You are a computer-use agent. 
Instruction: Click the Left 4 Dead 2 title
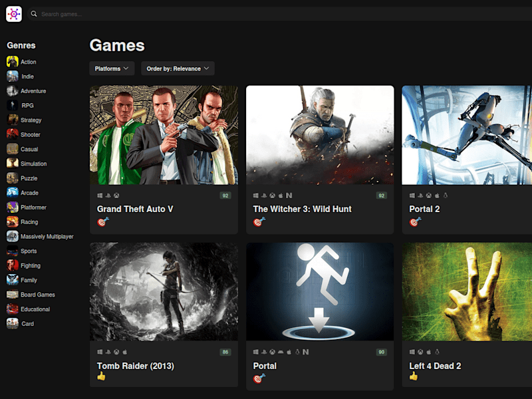click(x=435, y=366)
